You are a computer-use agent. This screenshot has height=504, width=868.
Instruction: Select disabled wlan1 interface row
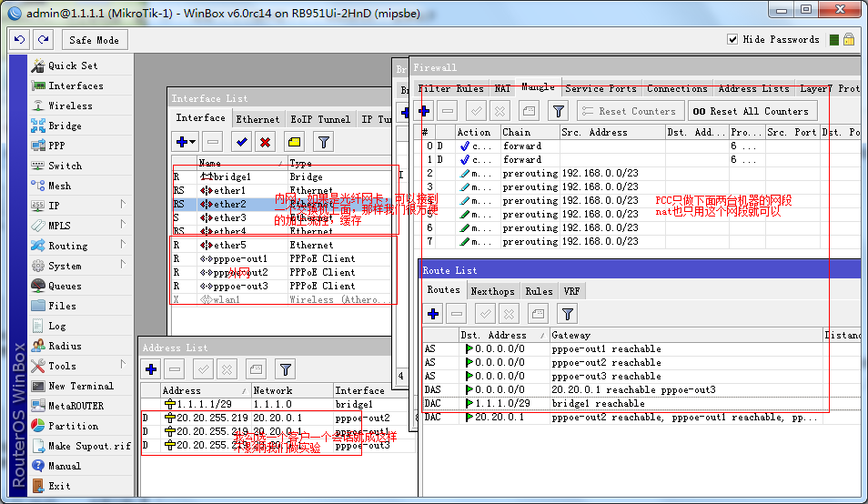pos(282,299)
